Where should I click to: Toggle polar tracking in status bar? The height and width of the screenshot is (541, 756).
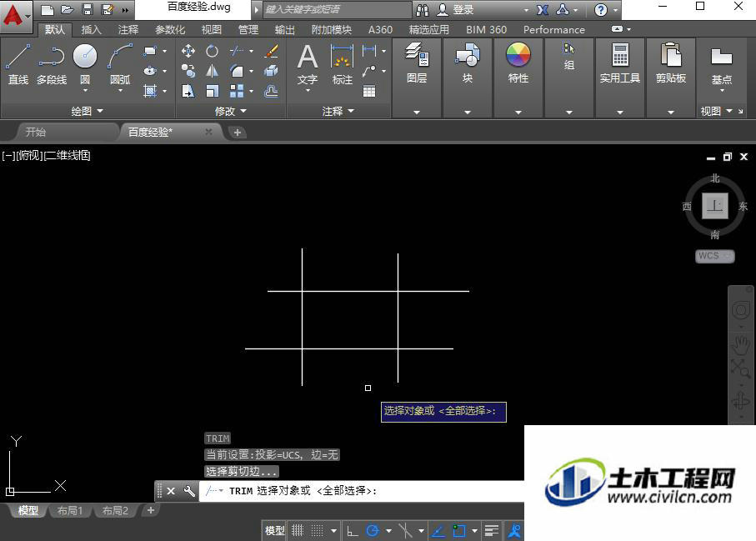pos(373,531)
